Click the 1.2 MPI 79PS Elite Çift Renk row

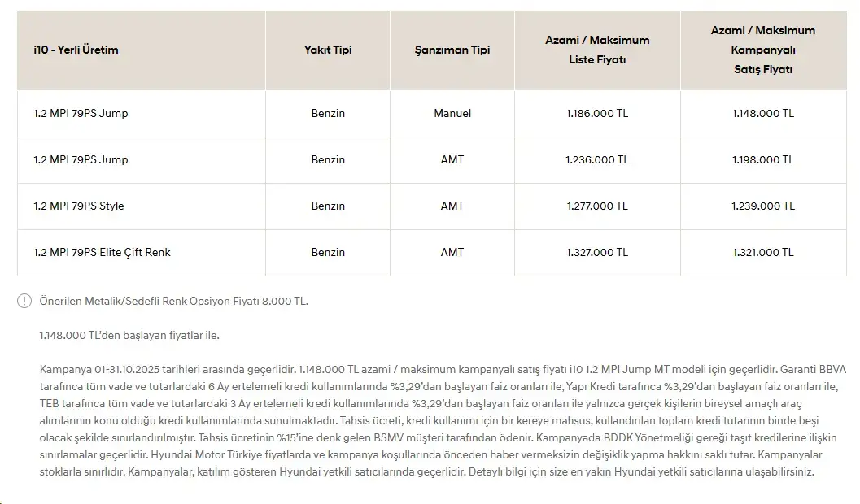click(432, 253)
